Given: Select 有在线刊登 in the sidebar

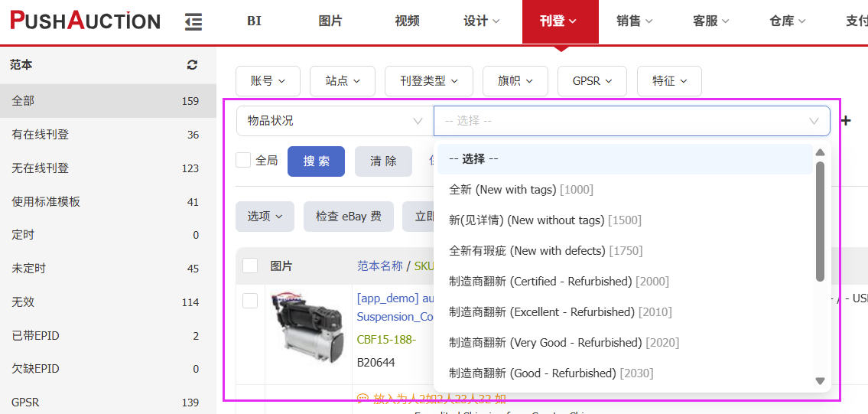Looking at the screenshot, I should coord(41,135).
